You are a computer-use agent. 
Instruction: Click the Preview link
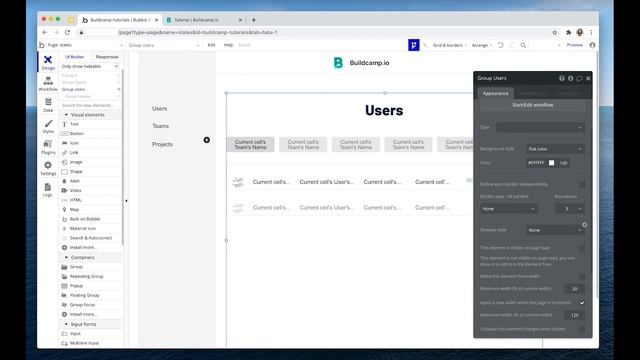tap(574, 45)
